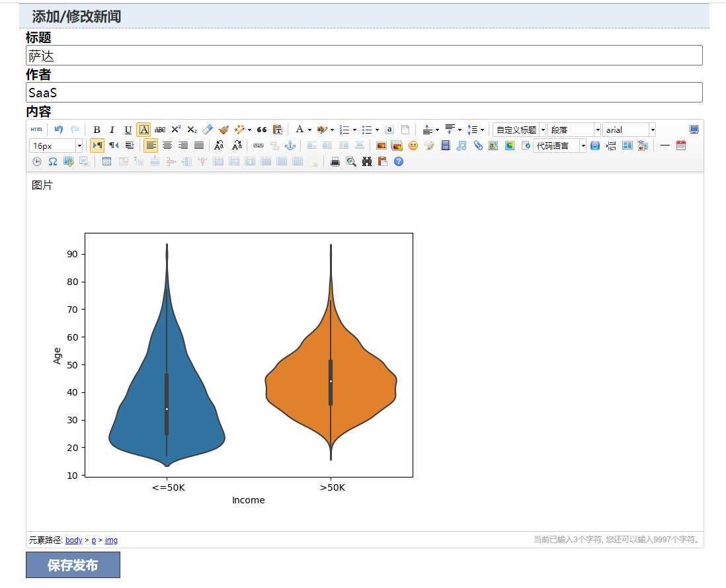This screenshot has width=726, height=588.
Task: Insert a hyperlink
Action: pos(259,146)
